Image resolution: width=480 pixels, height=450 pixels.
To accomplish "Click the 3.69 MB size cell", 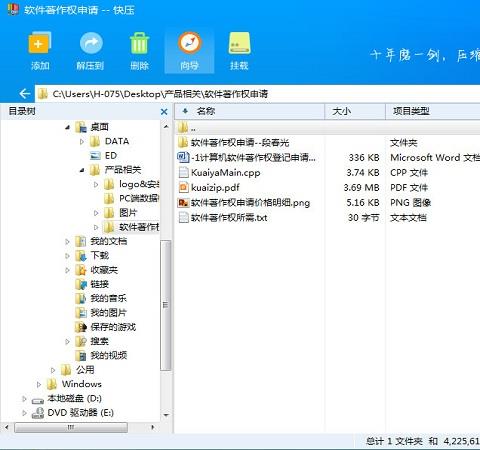I will 361,187.
